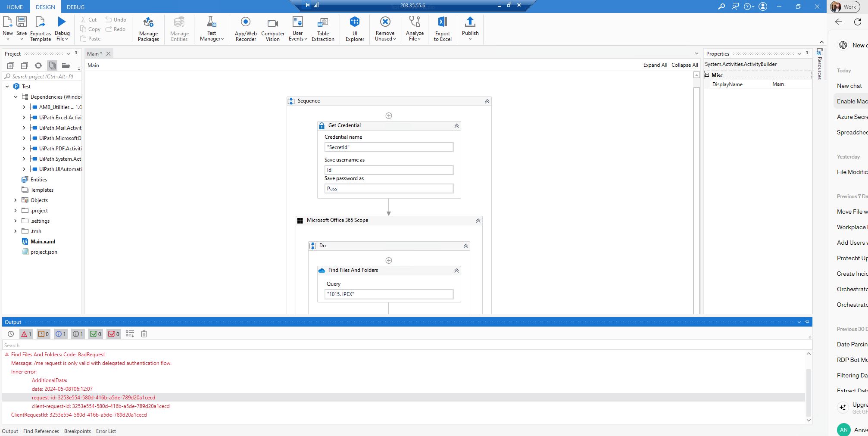This screenshot has height=436, width=868.
Task: Open project folder from Project toolbar
Action: click(66, 65)
